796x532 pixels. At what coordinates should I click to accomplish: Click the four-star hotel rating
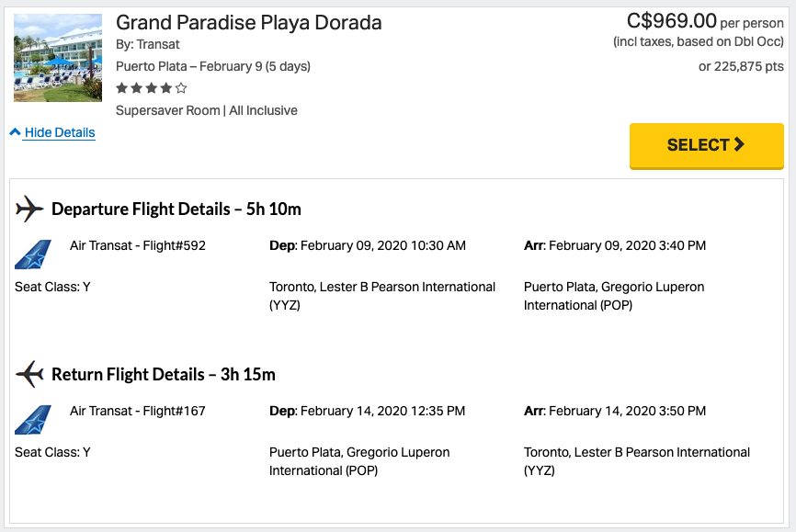[152, 88]
